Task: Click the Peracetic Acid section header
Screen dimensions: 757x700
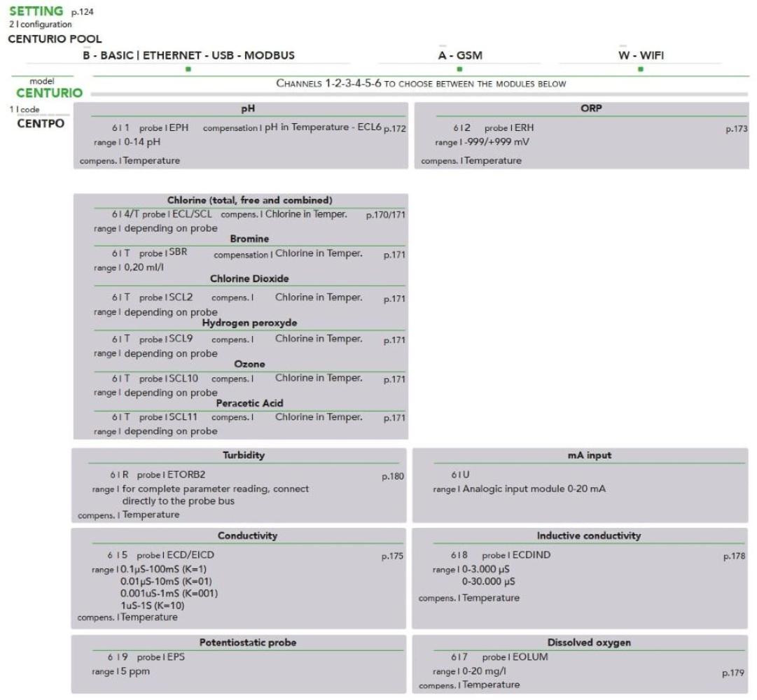Action: (249, 403)
